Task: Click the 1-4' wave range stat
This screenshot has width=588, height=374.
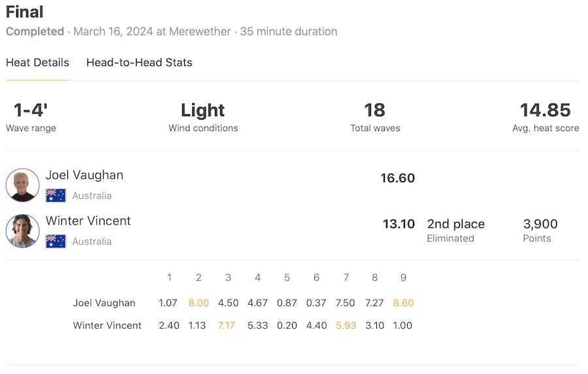Action: coord(31,110)
